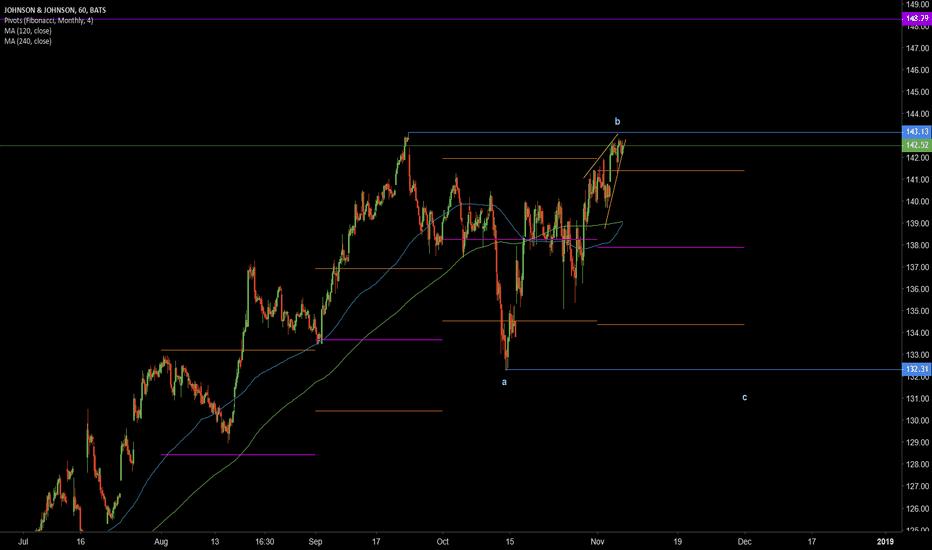932x550 pixels.
Task: Click the green 142.52 current price label
Action: click(x=917, y=145)
